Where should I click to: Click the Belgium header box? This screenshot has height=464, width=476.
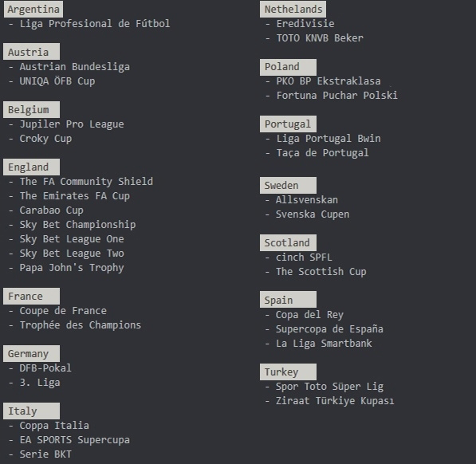pos(31,109)
